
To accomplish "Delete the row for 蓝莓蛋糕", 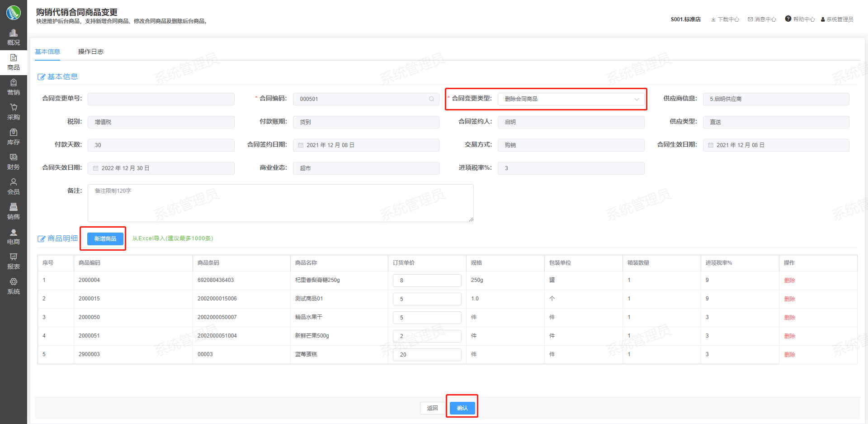I will (789, 355).
